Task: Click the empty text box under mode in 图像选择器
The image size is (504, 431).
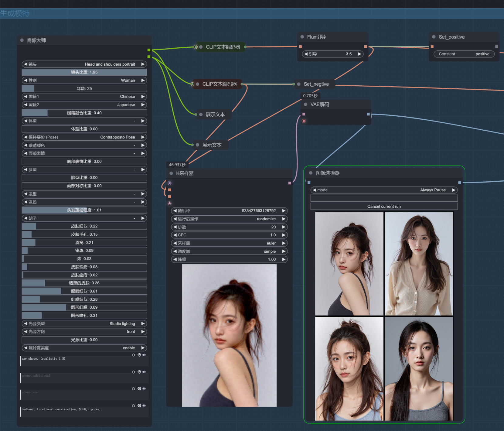Action: (384, 198)
